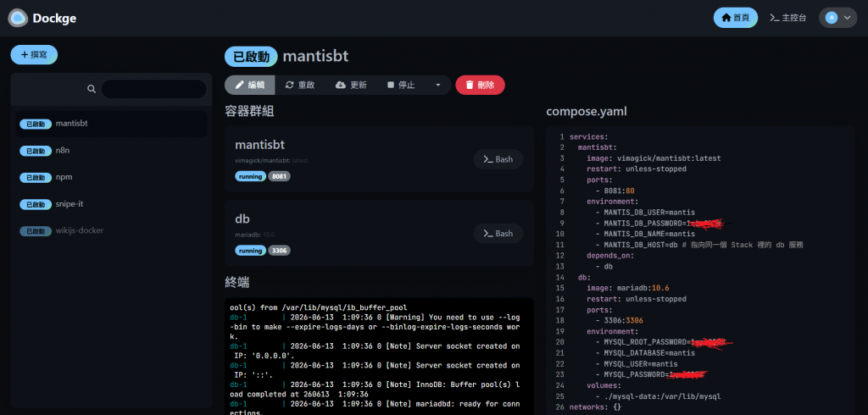Open the 首頁 home page
This screenshot has height=415, width=868.
click(x=735, y=18)
